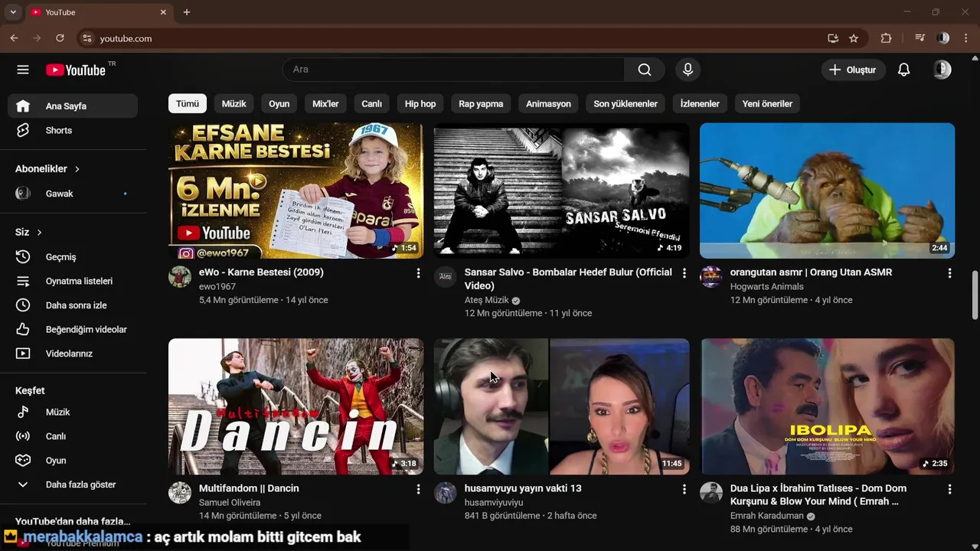
Task: Open Daha sonra izle list
Action: [x=73, y=305]
